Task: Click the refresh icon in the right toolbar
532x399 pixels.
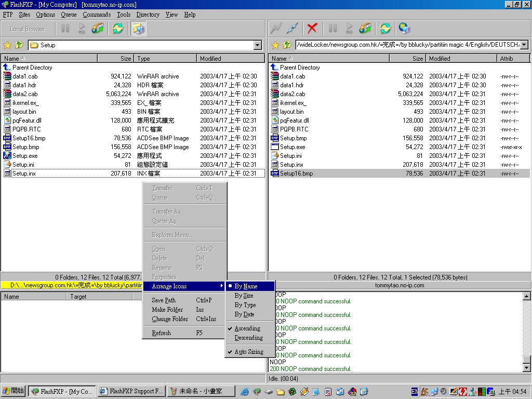Action: click(x=385, y=29)
